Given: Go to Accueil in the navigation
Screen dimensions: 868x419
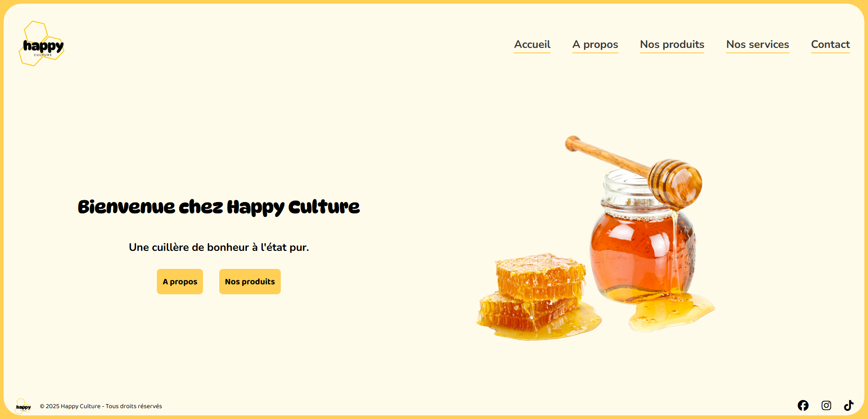Looking at the screenshot, I should pos(532,45).
